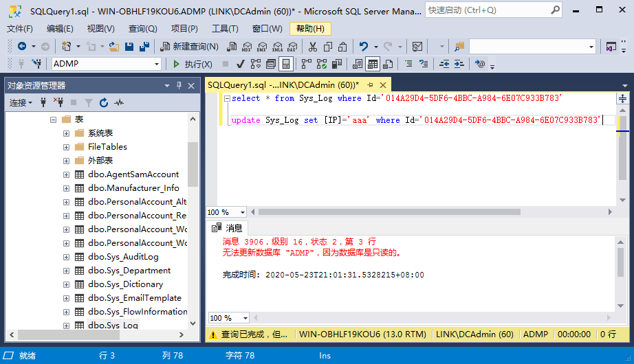This screenshot has height=364, width=634.
Task: Pin the Object Explorer panel
Action: (x=179, y=85)
